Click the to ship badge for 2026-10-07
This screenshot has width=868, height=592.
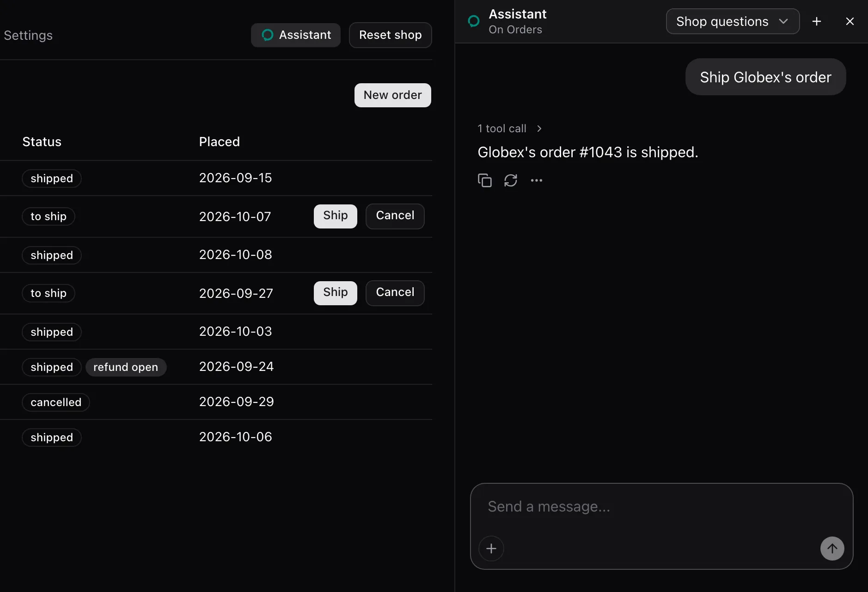tap(49, 216)
